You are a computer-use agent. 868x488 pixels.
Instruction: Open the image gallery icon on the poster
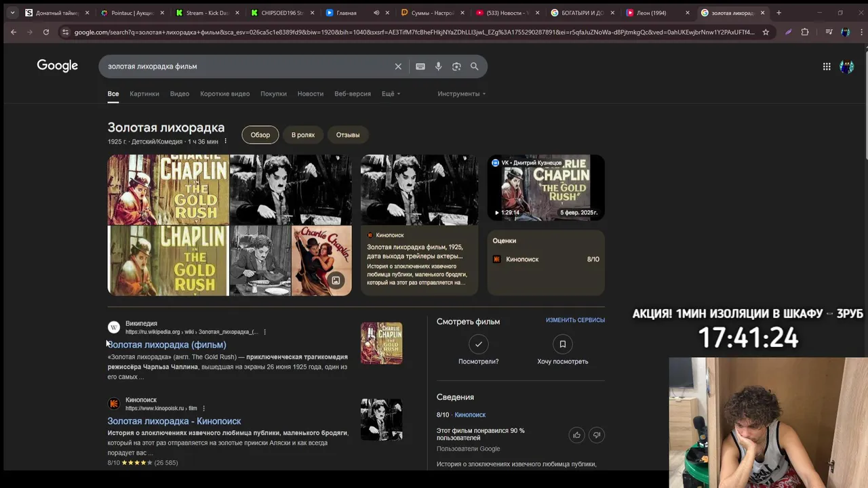click(x=336, y=280)
